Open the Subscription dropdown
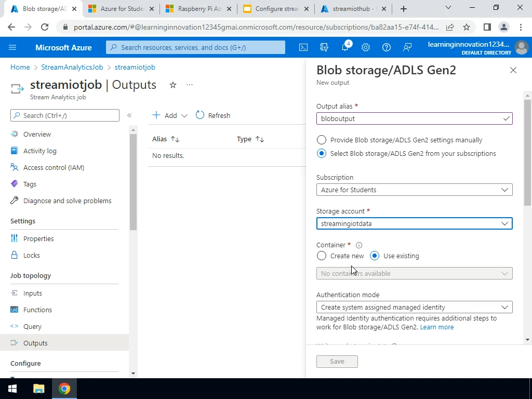The height and width of the screenshot is (399, 532). 414,190
